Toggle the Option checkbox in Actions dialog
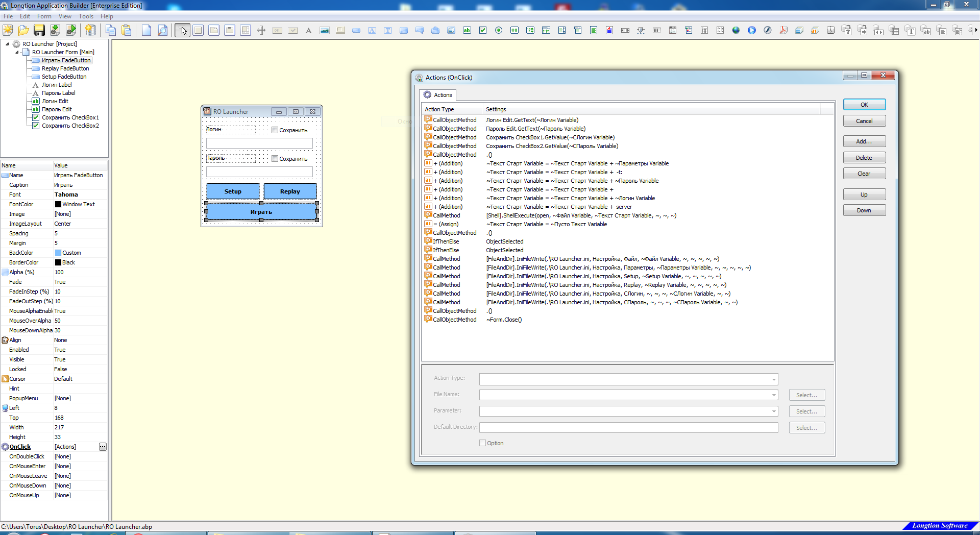This screenshot has width=980, height=535. point(482,443)
